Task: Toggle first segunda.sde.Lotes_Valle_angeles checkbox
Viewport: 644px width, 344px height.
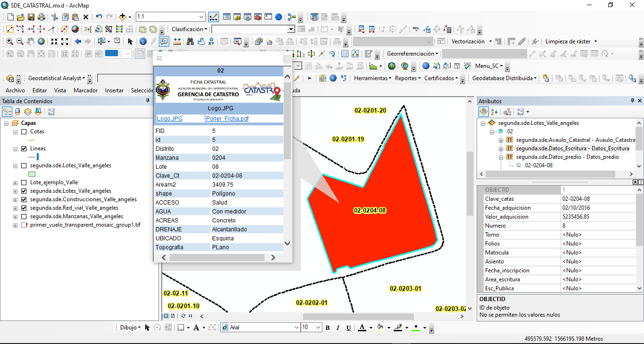Action: click(x=24, y=166)
